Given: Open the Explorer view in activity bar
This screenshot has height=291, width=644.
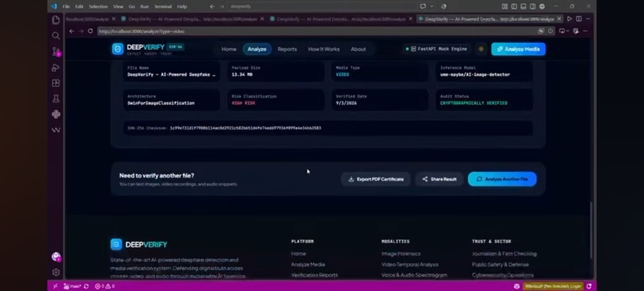Looking at the screenshot, I should [56, 20].
